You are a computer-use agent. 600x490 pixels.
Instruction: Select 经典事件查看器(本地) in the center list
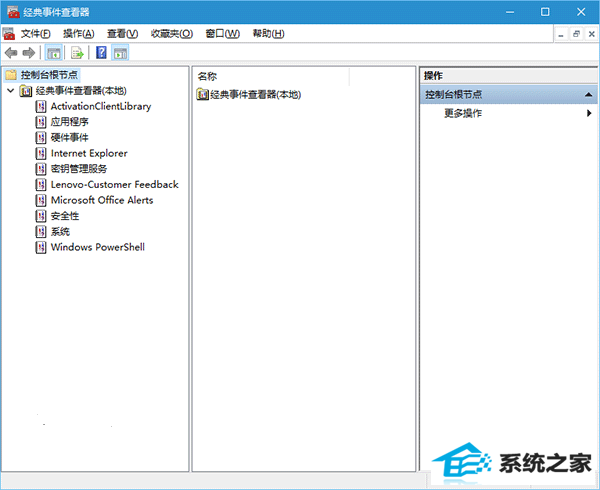pos(256,94)
